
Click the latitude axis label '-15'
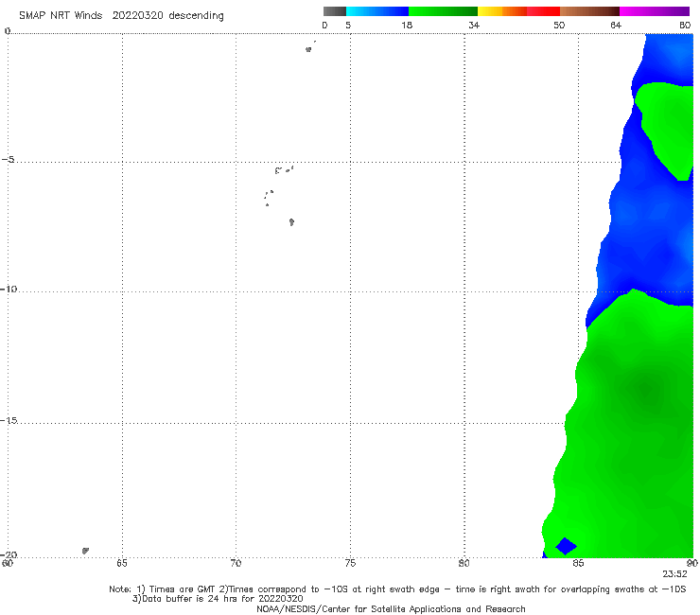click(9, 420)
